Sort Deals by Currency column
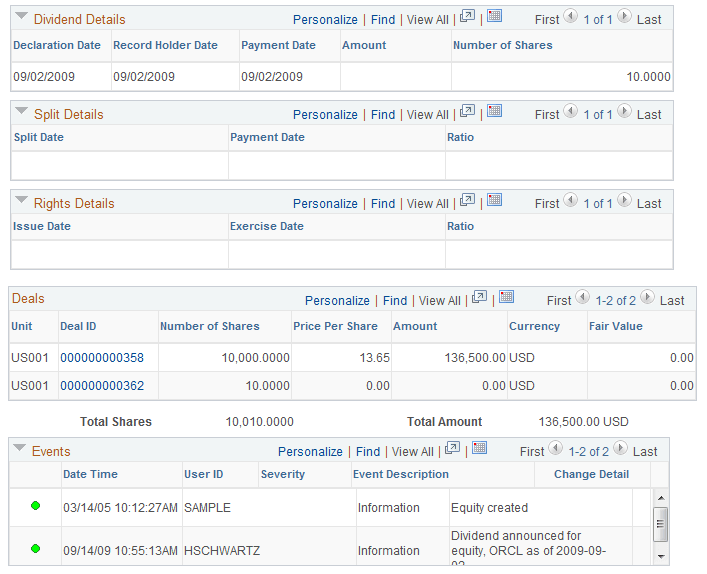This screenshot has height=574, width=707. (x=534, y=326)
